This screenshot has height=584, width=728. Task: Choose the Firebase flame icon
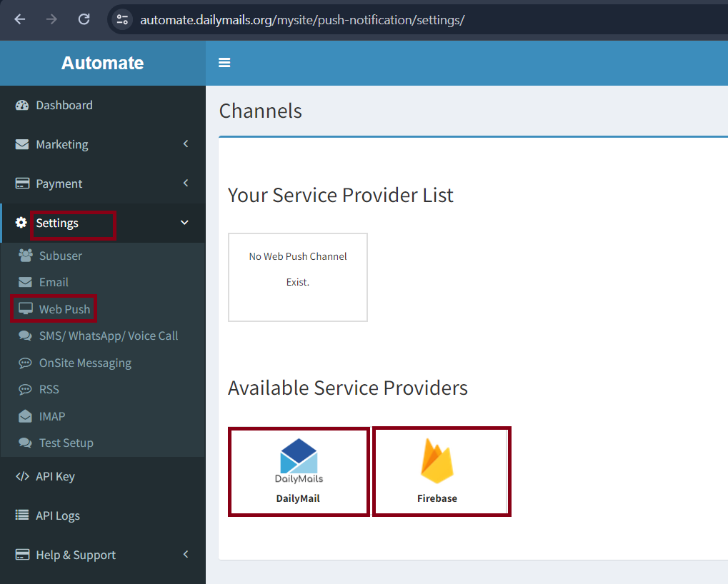[437, 462]
